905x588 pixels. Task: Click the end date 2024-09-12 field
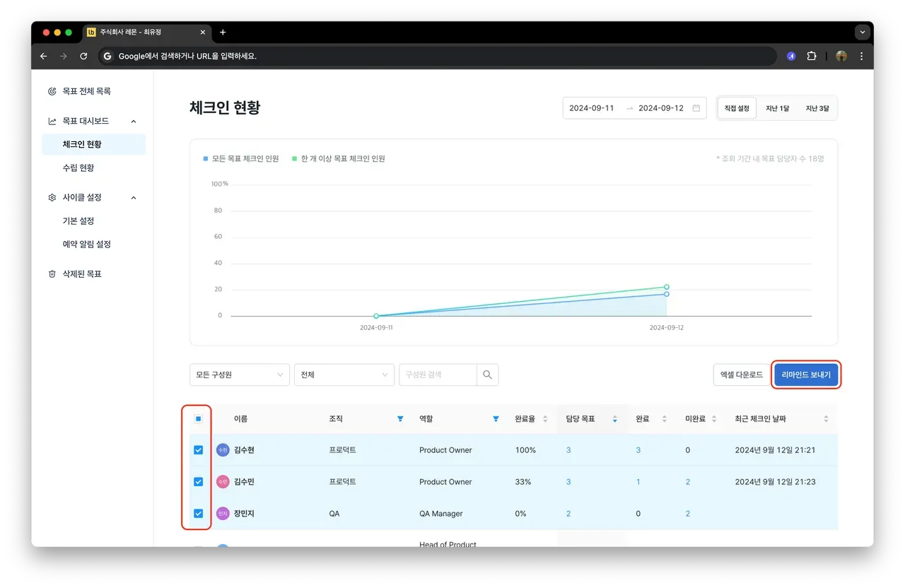(x=661, y=108)
